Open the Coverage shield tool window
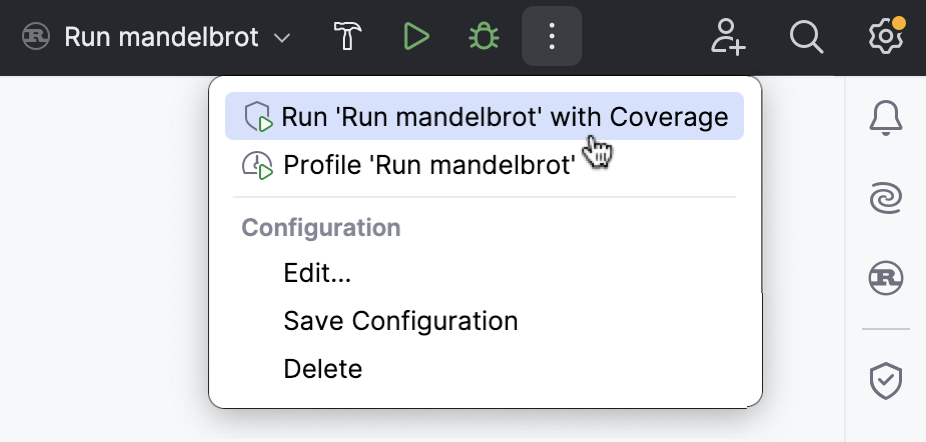 (x=885, y=380)
